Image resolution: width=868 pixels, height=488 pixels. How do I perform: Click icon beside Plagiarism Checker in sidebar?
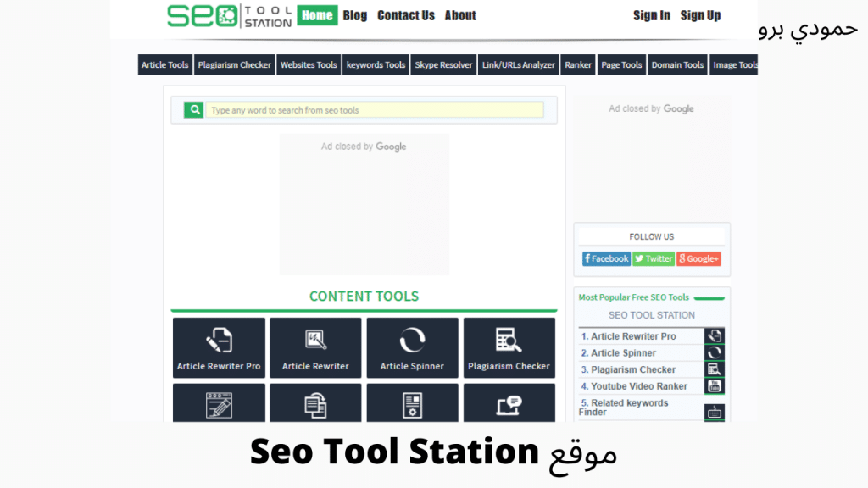(714, 369)
